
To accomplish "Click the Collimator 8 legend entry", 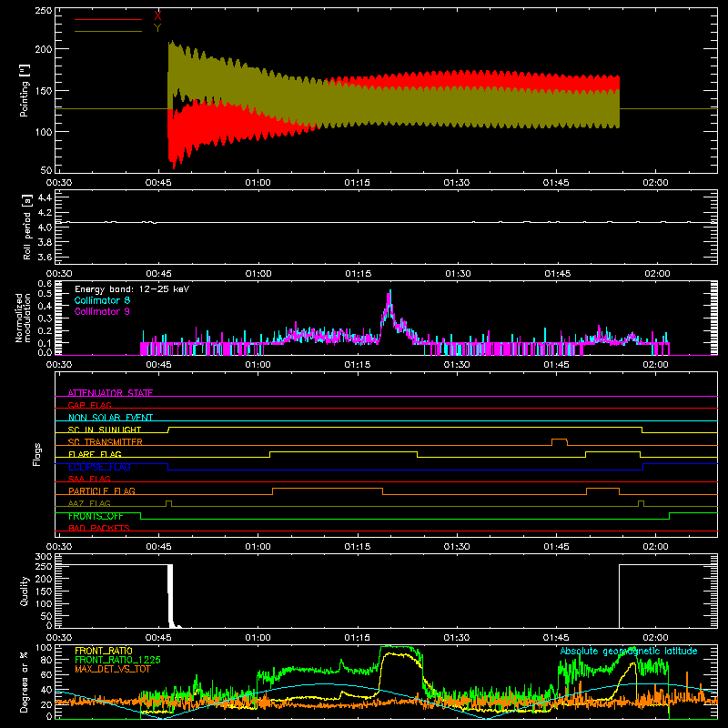I will tap(102, 300).
